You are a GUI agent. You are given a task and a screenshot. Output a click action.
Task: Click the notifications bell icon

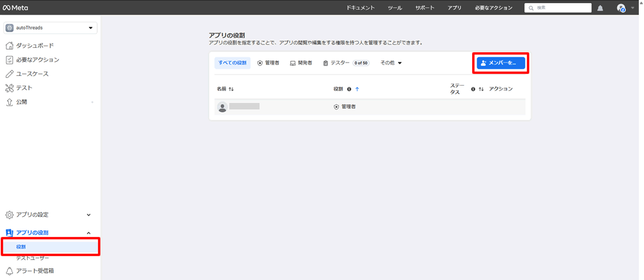600,8
